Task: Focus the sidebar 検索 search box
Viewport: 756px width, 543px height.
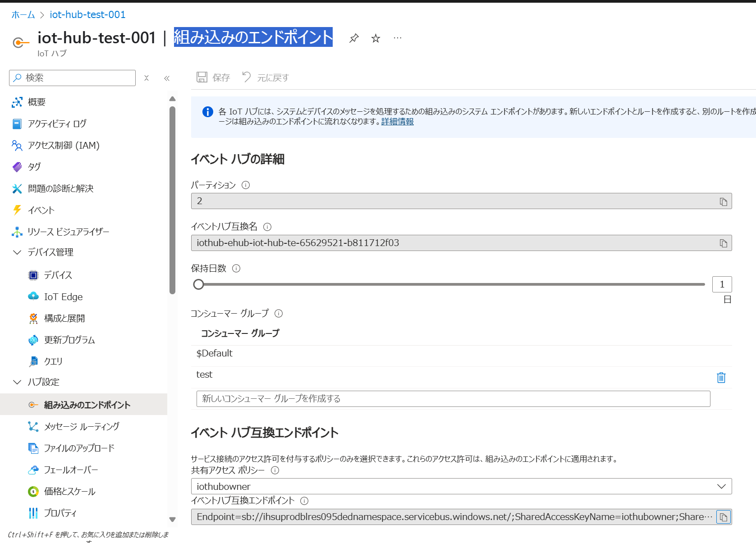Action: click(x=72, y=78)
